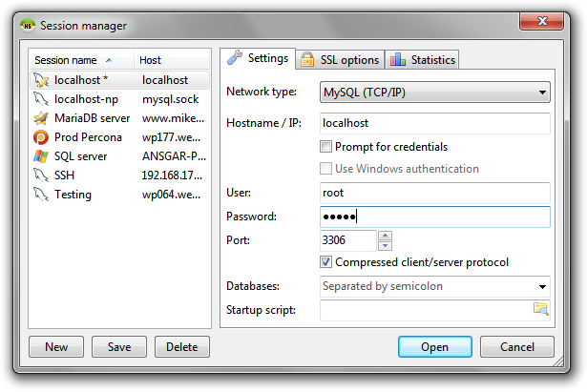Image resolution: width=587 pixels, height=392 pixels.
Task: Click the Prod Percona session icon
Action: [x=40, y=137]
